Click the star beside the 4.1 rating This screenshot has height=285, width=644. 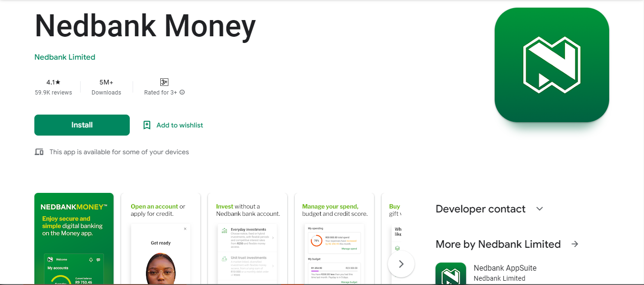point(57,82)
